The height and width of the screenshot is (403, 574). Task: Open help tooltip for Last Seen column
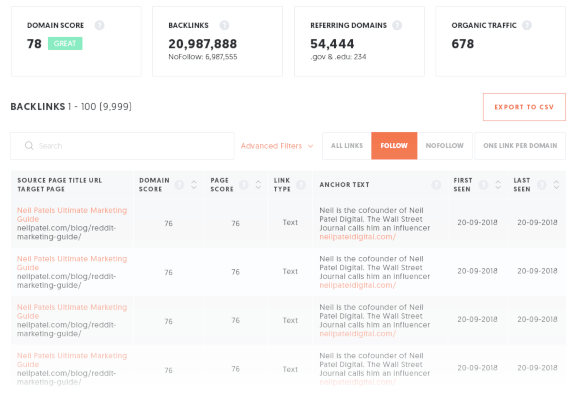pyautogui.click(x=542, y=185)
